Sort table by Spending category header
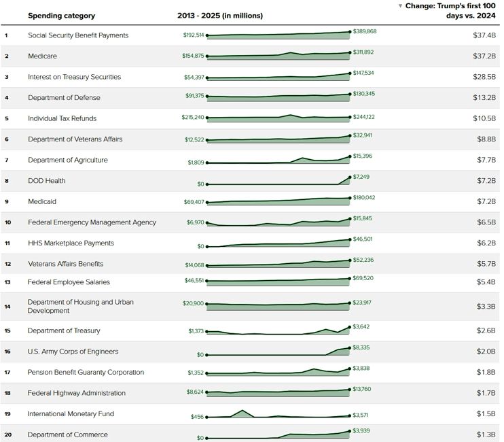 click(61, 16)
